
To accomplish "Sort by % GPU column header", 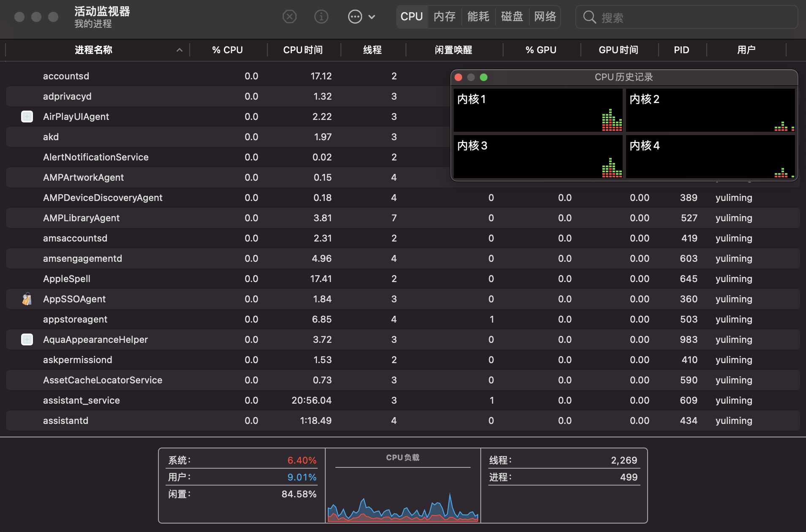I will [x=541, y=50].
